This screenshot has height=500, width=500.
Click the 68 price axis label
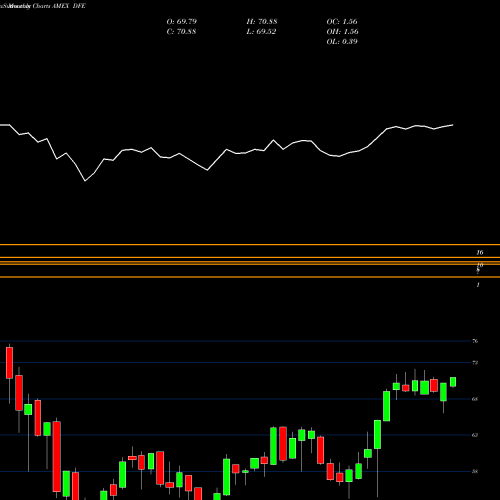coord(475,399)
